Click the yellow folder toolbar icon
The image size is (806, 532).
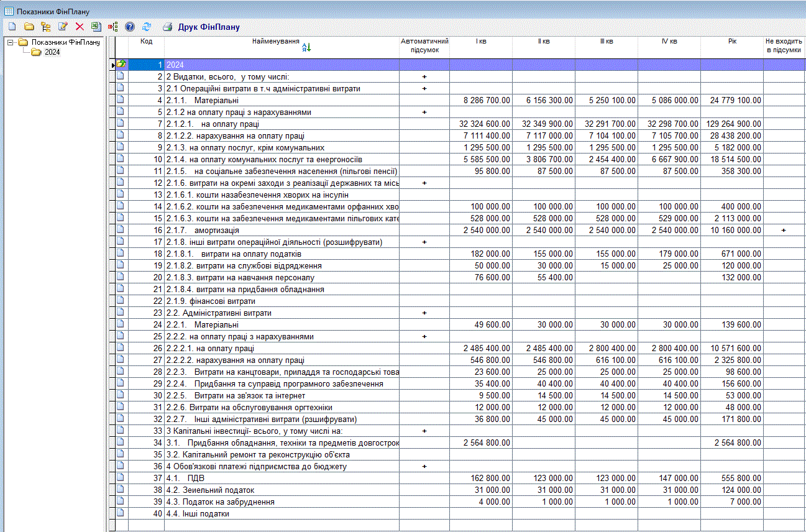point(29,27)
